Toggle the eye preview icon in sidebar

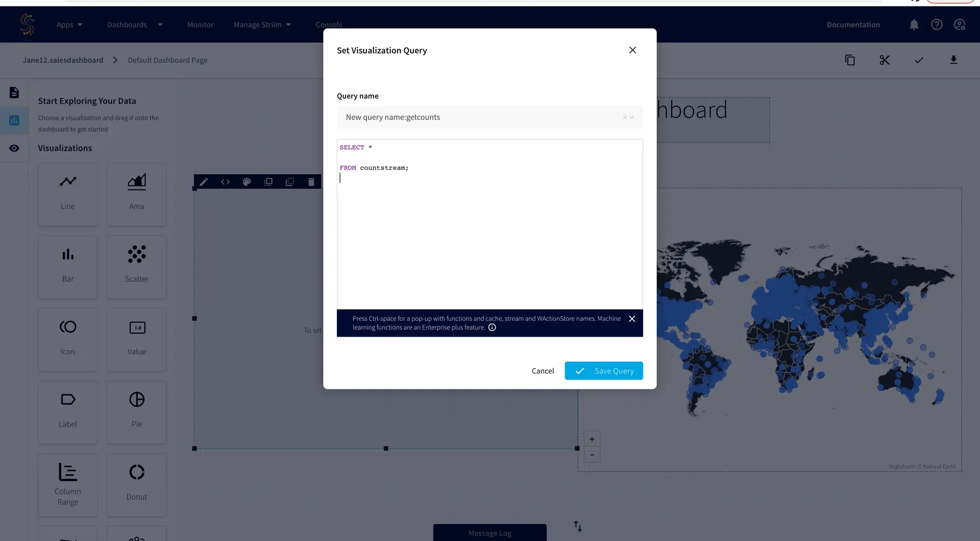pos(14,148)
